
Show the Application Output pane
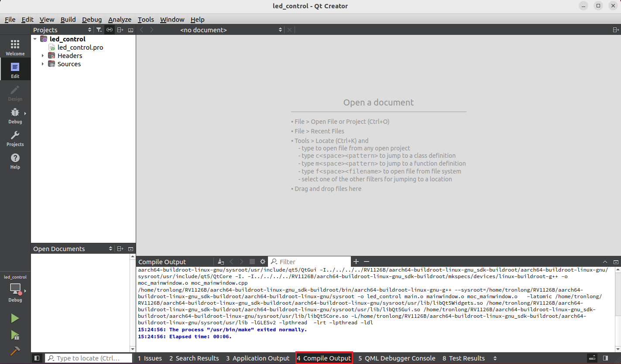coord(257,358)
